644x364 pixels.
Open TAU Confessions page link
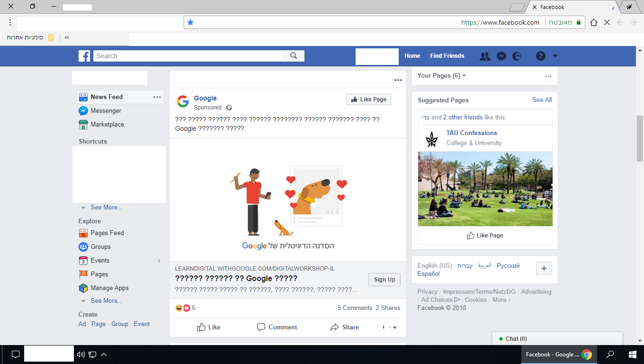point(472,133)
